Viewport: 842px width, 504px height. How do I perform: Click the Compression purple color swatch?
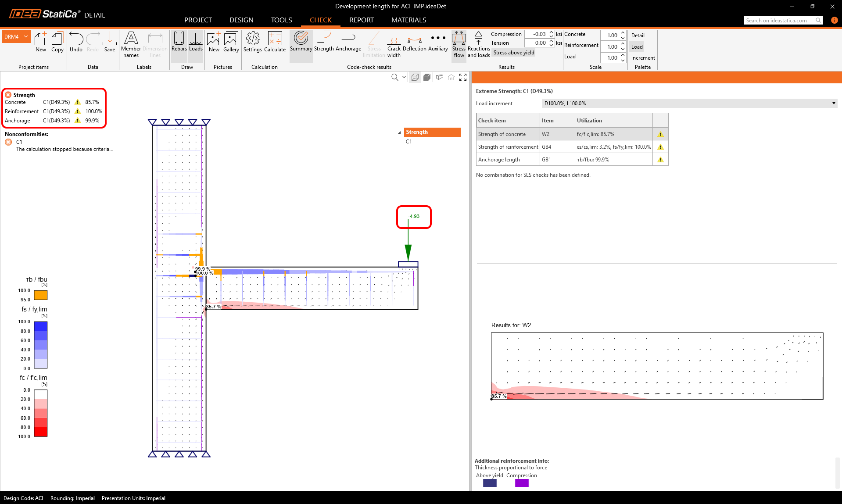click(522, 483)
